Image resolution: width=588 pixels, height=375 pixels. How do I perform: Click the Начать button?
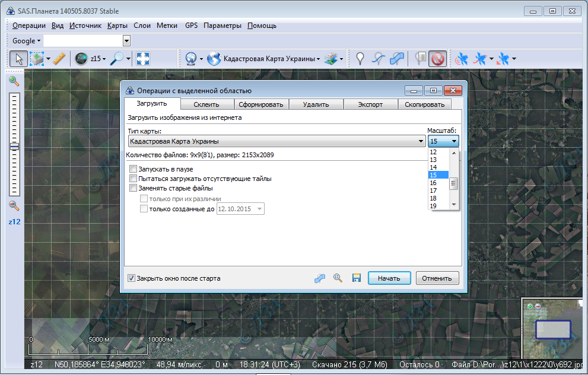point(389,278)
